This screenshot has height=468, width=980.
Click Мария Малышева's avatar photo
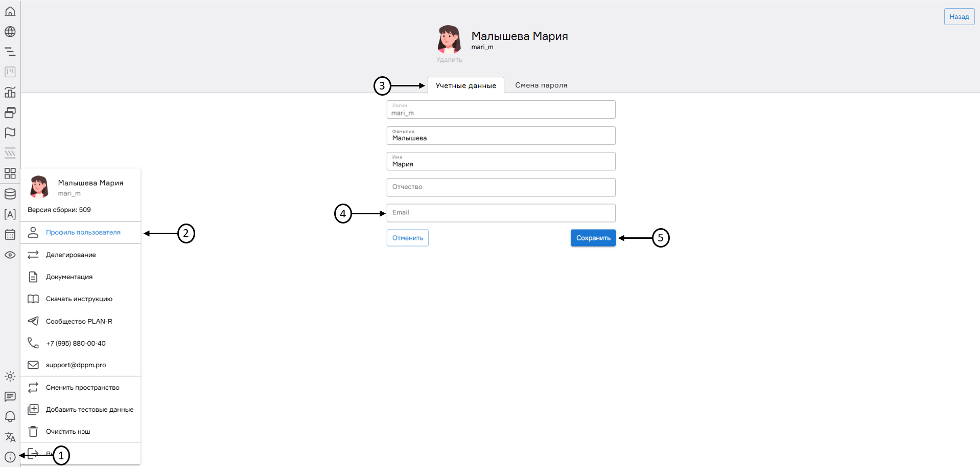pyautogui.click(x=449, y=40)
